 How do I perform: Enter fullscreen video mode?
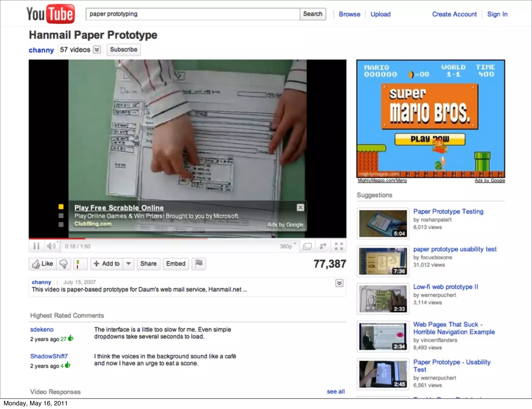pyautogui.click(x=339, y=246)
